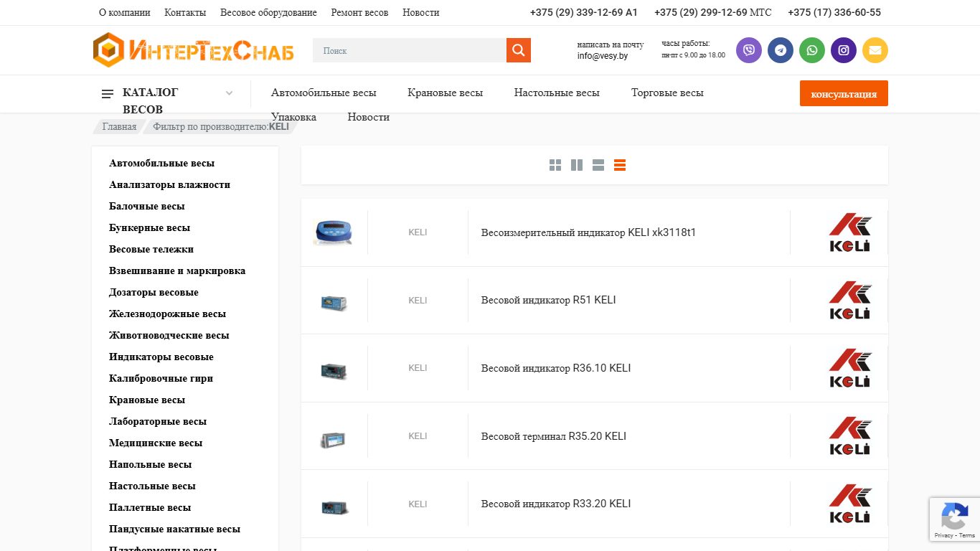Click KELI logo in R36.10 row
The height and width of the screenshot is (551, 980).
pyautogui.click(x=850, y=368)
